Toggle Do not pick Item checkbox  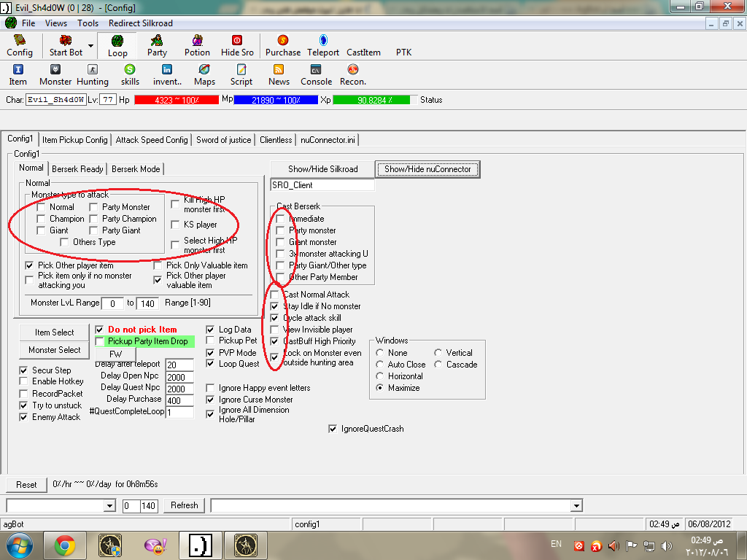pos(99,330)
